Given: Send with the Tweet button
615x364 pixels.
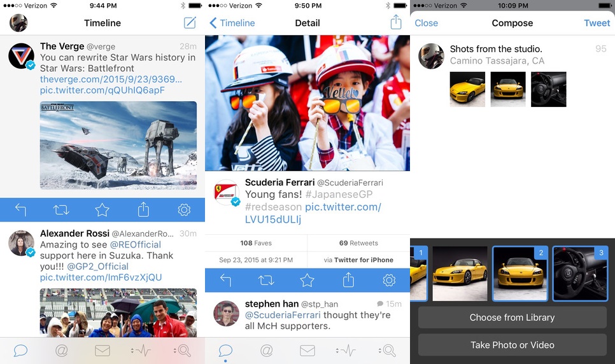Looking at the screenshot, I should pyautogui.click(x=597, y=23).
